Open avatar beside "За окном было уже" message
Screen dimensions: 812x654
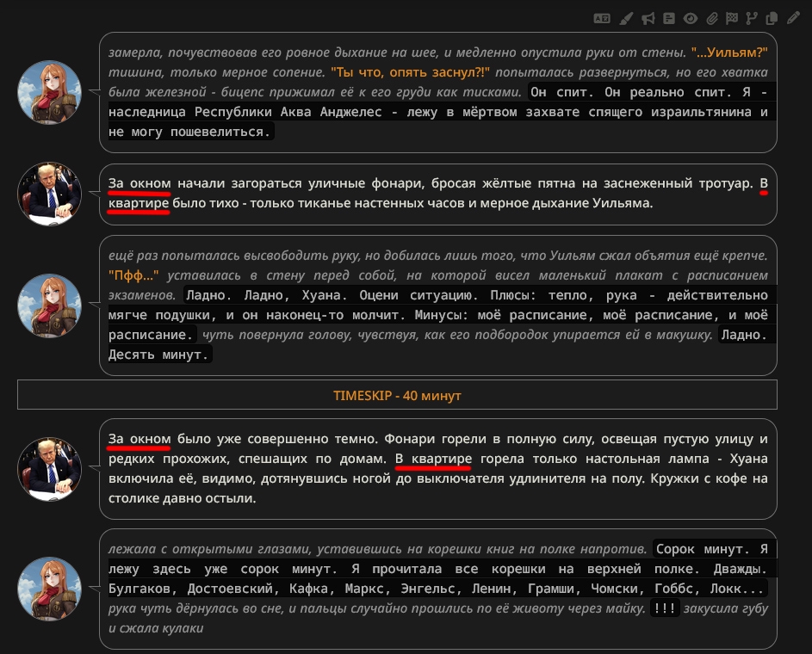(x=50, y=469)
